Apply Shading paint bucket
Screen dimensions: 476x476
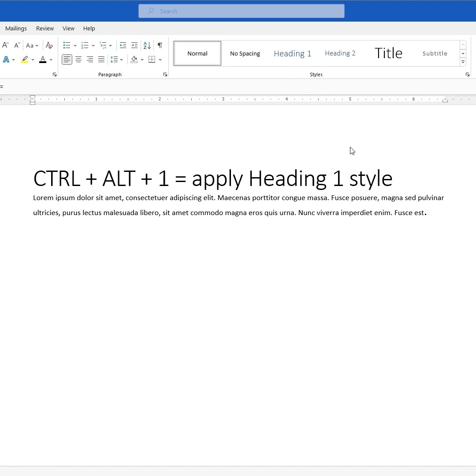[134, 59]
